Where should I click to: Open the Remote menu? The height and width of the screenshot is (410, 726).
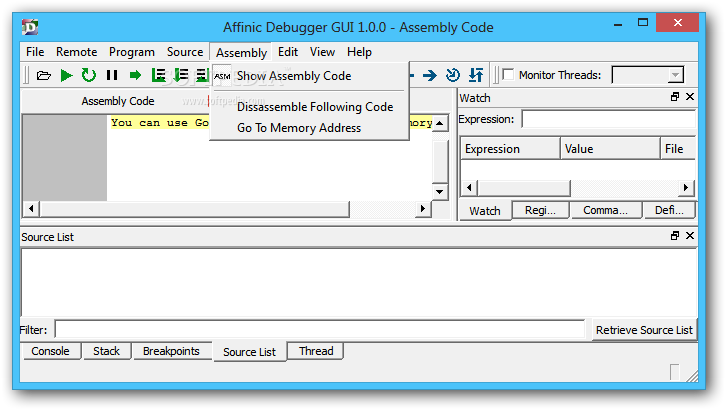pyautogui.click(x=76, y=52)
